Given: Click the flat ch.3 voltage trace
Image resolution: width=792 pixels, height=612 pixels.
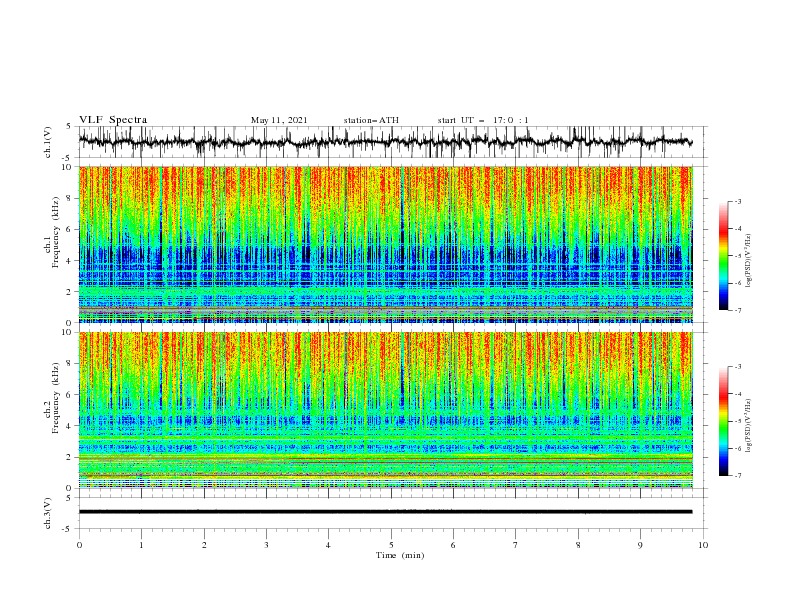Looking at the screenshot, I should (x=385, y=512).
